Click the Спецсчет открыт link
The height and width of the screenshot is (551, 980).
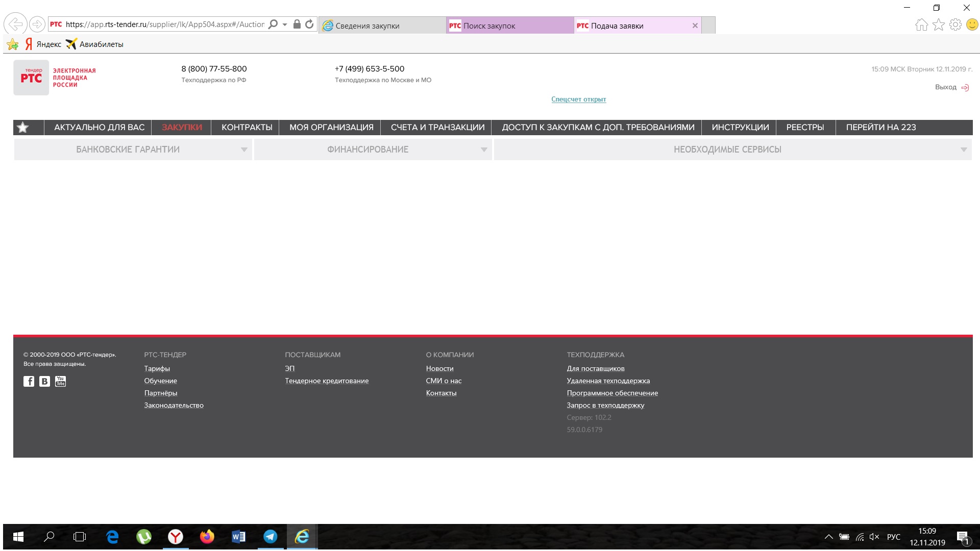click(x=578, y=99)
